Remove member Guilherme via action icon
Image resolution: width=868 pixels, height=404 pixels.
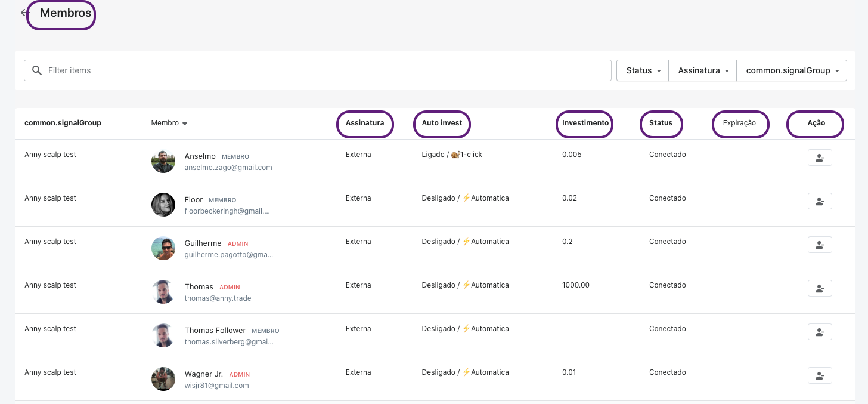click(x=820, y=245)
